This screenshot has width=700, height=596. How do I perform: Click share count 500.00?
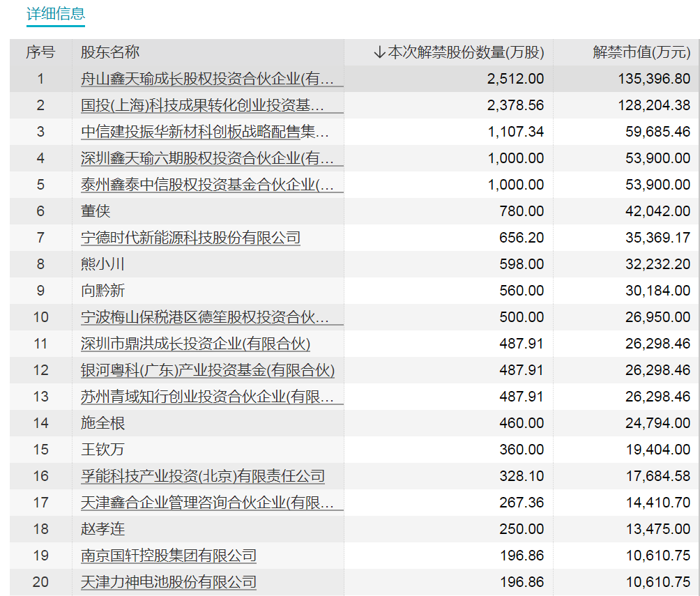(x=522, y=317)
